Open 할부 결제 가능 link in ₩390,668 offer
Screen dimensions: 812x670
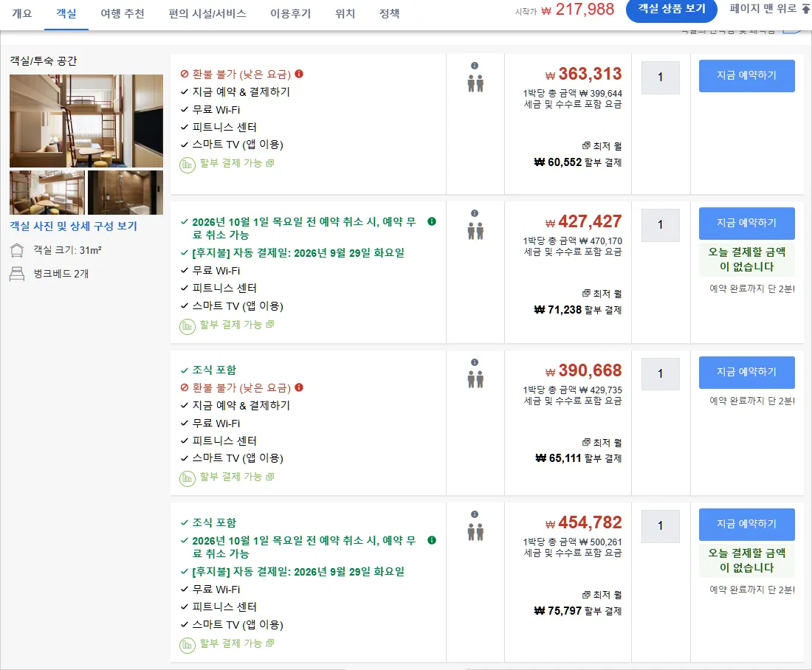pyautogui.click(x=237, y=477)
